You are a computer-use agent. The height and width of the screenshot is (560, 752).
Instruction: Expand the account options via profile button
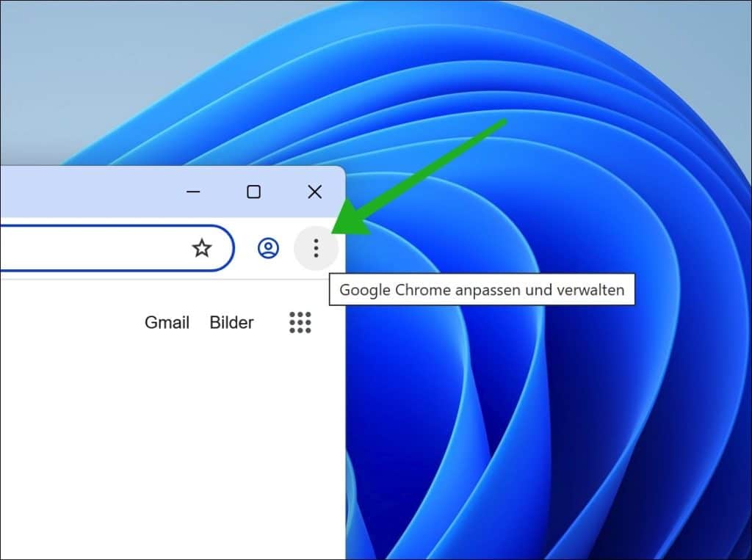click(268, 249)
